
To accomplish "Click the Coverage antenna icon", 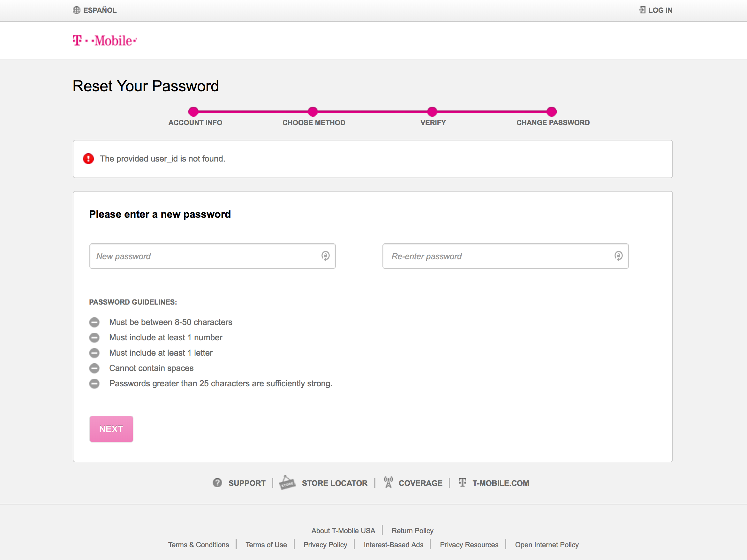I will pyautogui.click(x=388, y=482).
